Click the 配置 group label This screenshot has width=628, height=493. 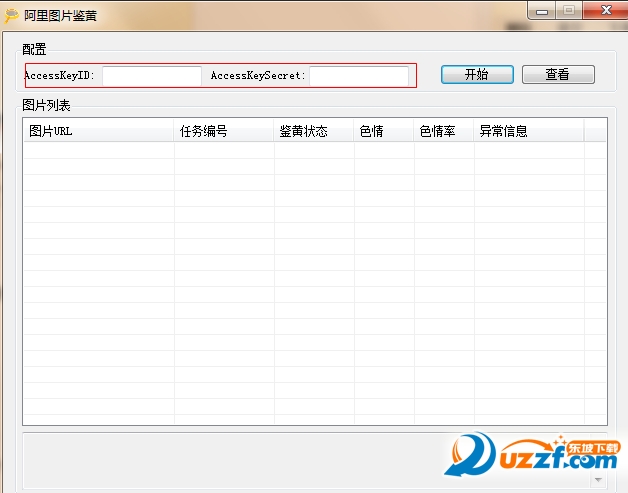point(34,49)
